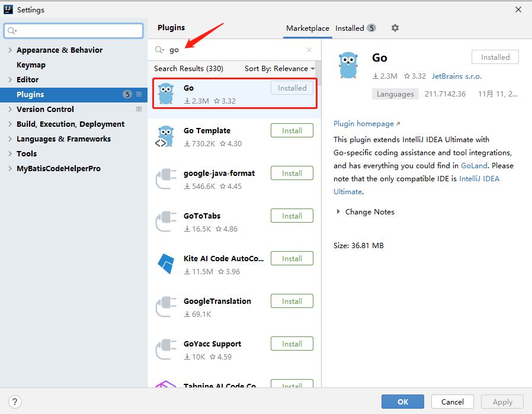Viewport: 532px width, 414px height.
Task: Open the IntelliJ IDEA Ultimate link
Action: [x=479, y=179]
